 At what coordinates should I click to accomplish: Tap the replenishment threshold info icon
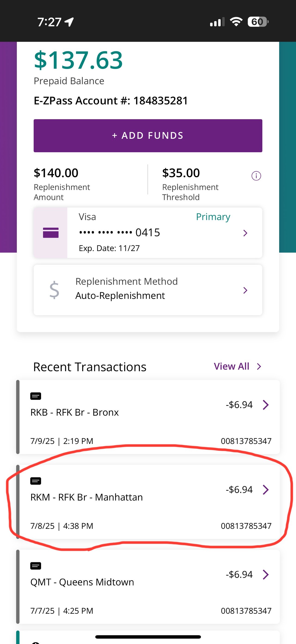256,176
